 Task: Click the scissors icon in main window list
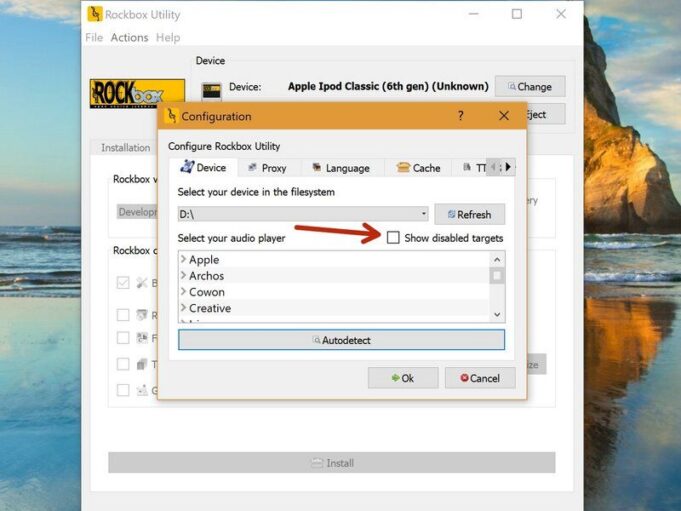tap(142, 283)
